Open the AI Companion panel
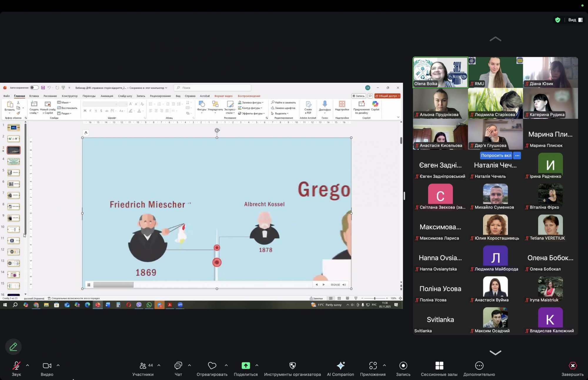 (340, 366)
